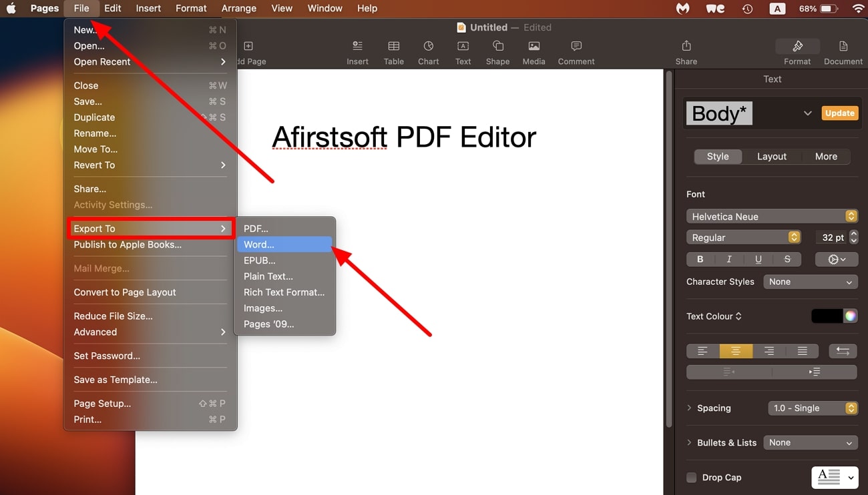Expand the Spacing section
The width and height of the screenshot is (868, 495).
coord(689,408)
